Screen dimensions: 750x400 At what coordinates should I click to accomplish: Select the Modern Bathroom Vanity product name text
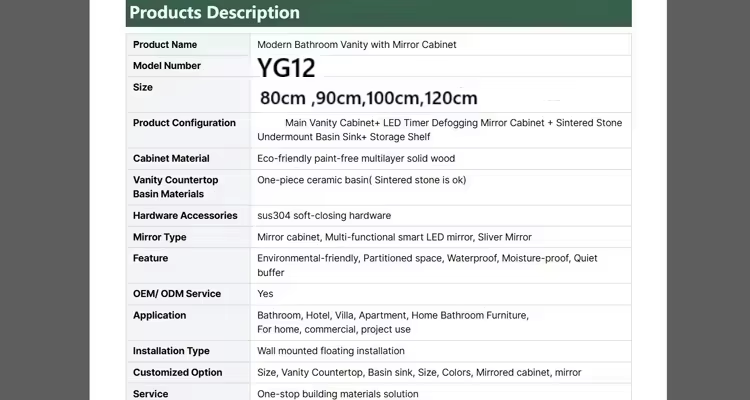[x=356, y=45]
